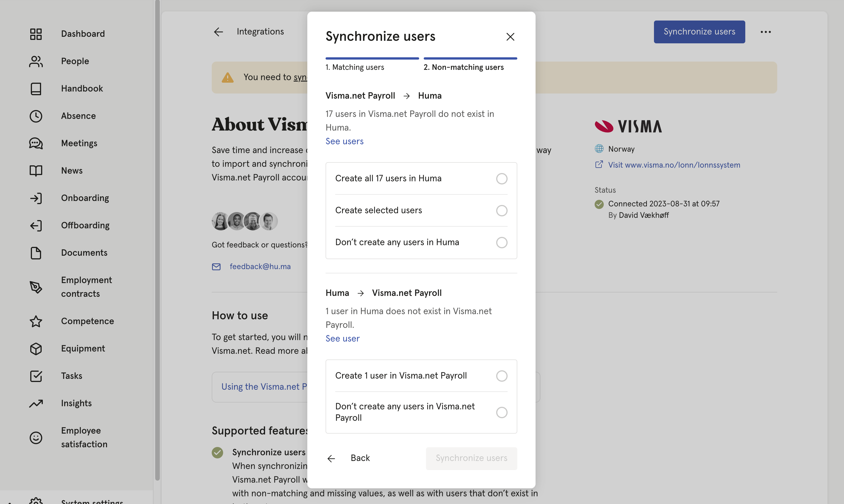Open the Dashboard grid icon
The image size is (844, 504).
click(x=36, y=34)
